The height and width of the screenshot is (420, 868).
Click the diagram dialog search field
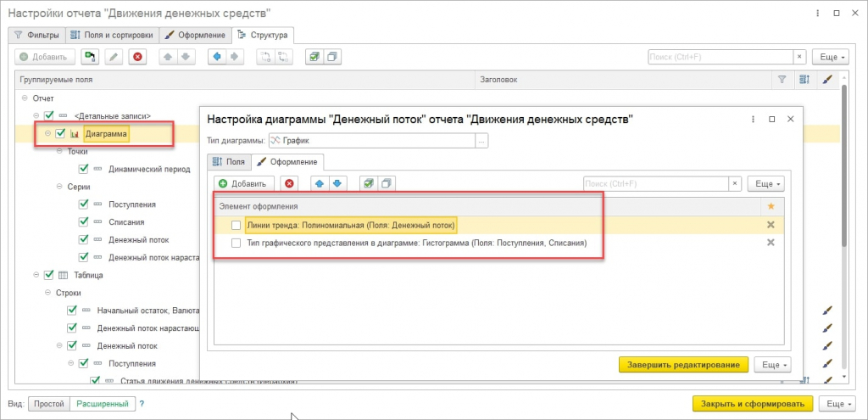656,183
